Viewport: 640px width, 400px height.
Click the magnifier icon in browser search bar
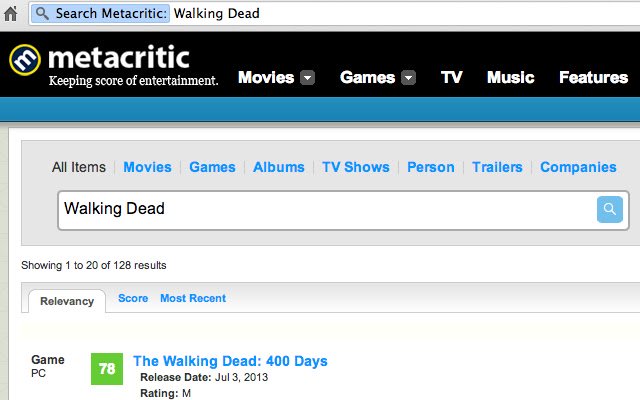(42, 13)
